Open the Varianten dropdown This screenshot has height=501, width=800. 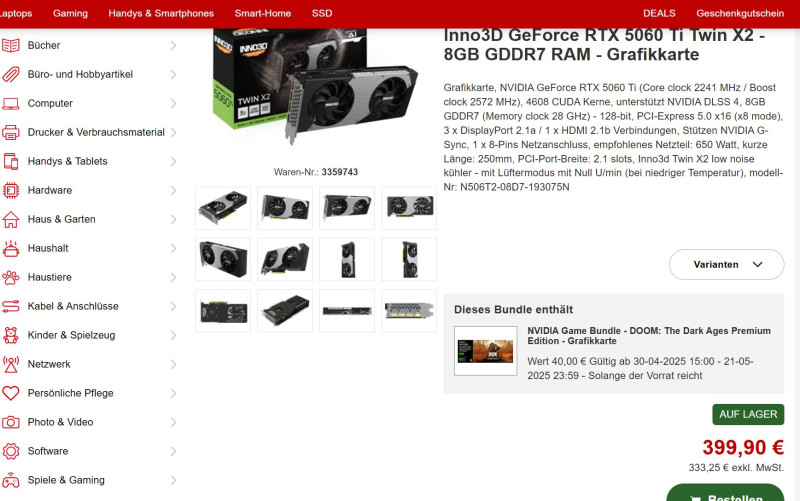point(727,264)
